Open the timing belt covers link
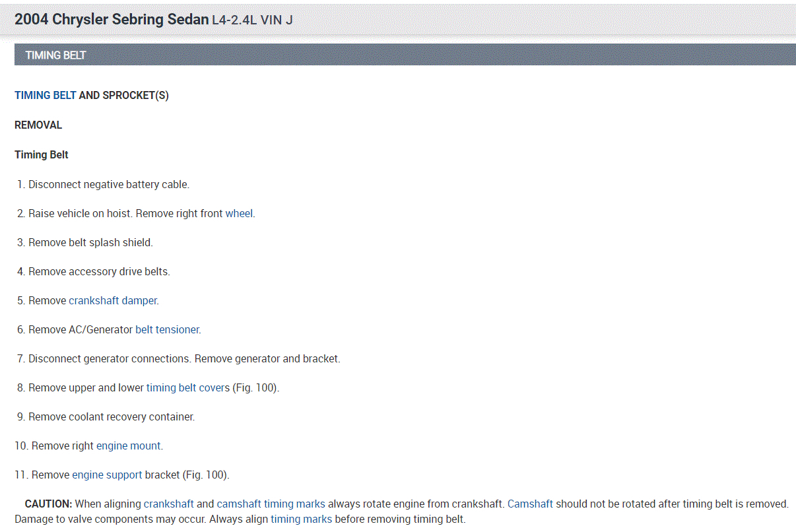 188,387
